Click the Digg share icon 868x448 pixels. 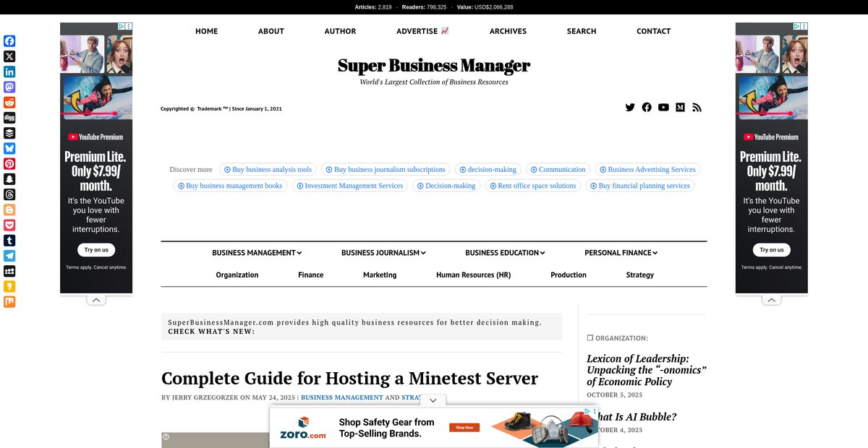click(9, 118)
